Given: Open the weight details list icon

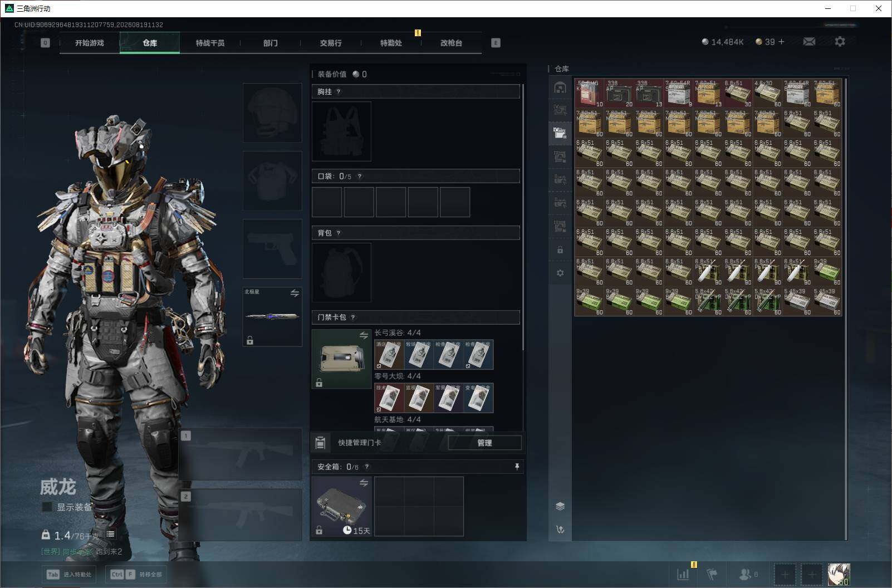Looking at the screenshot, I should point(111,535).
